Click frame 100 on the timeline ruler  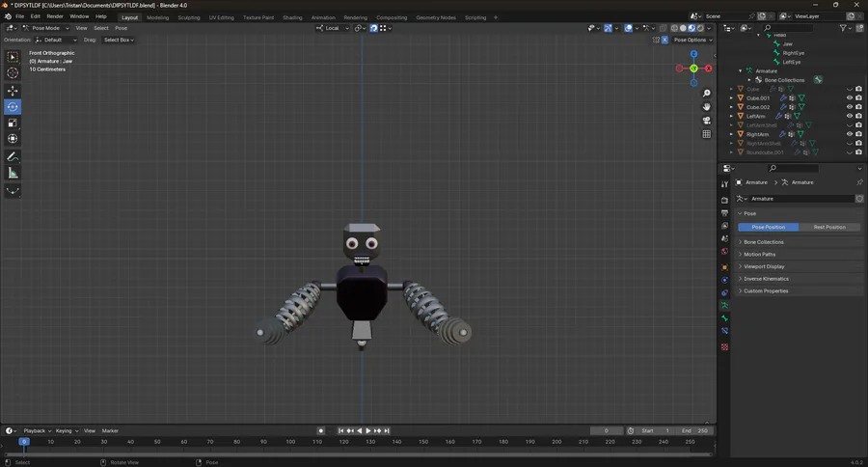coord(290,442)
